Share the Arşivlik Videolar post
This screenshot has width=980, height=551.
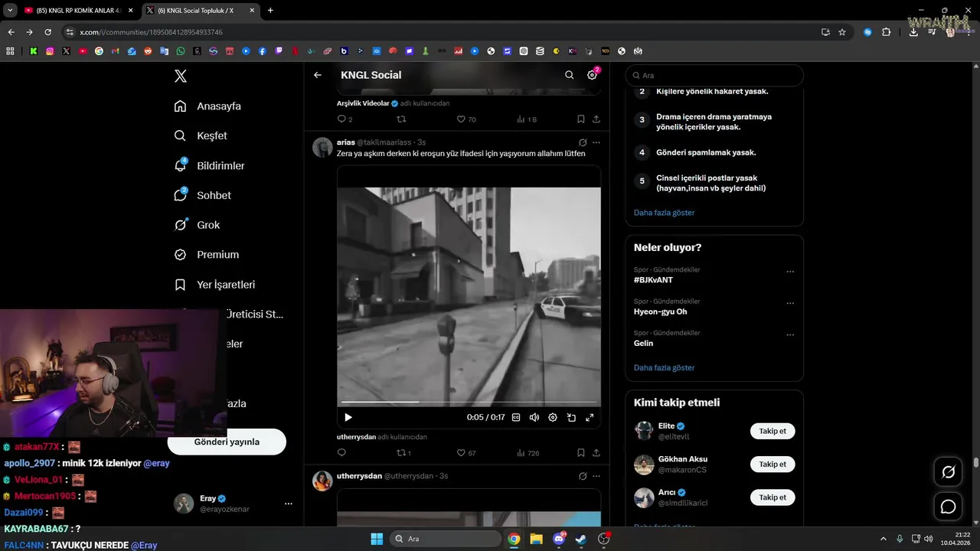point(596,119)
